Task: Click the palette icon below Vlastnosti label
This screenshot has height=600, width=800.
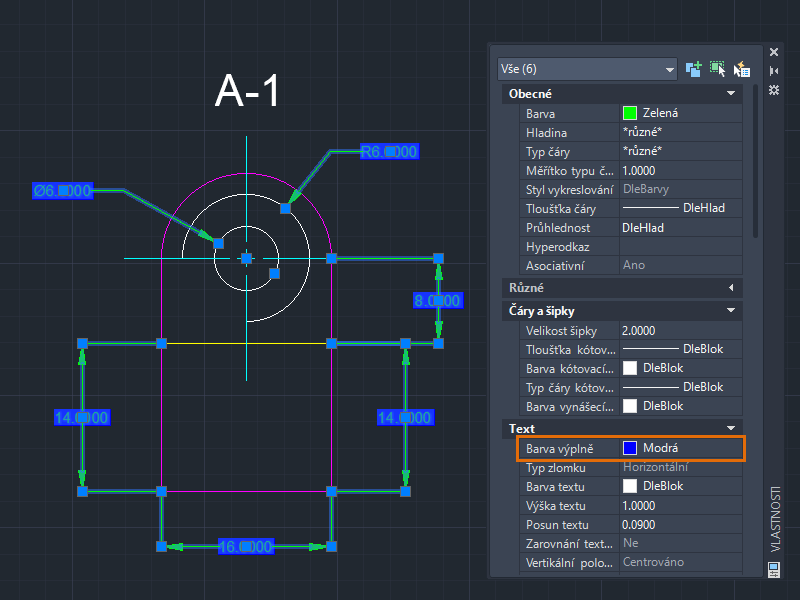Action: pyautogui.click(x=774, y=569)
